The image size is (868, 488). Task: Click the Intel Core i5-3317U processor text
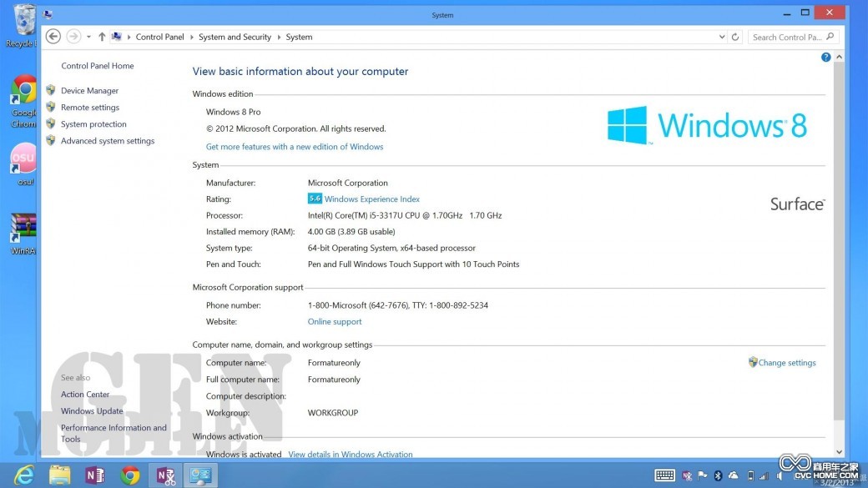pyautogui.click(x=405, y=215)
